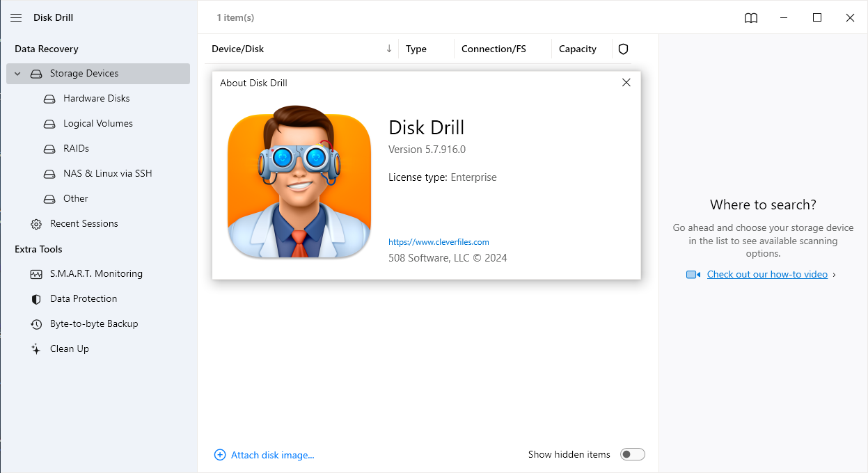This screenshot has width=868, height=473.
Task: Click the Byte-to-byte Backup clock icon
Action: 36,324
